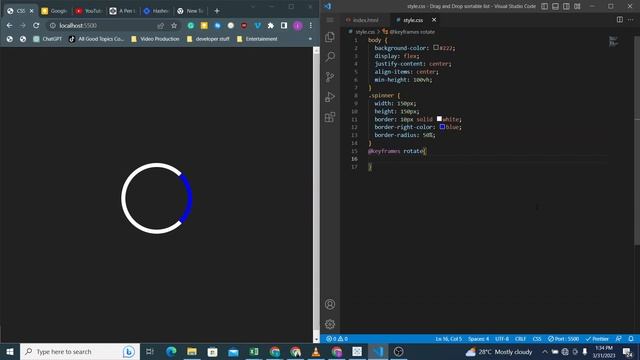The image size is (640, 360).
Task: Click the Windows Start button
Action: (x=10, y=351)
